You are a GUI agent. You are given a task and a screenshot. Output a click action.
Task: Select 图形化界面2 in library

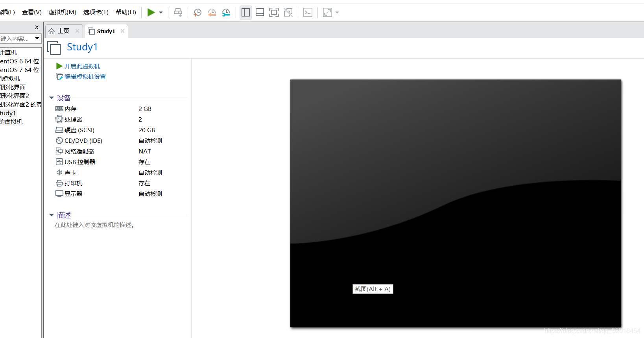[x=15, y=96]
